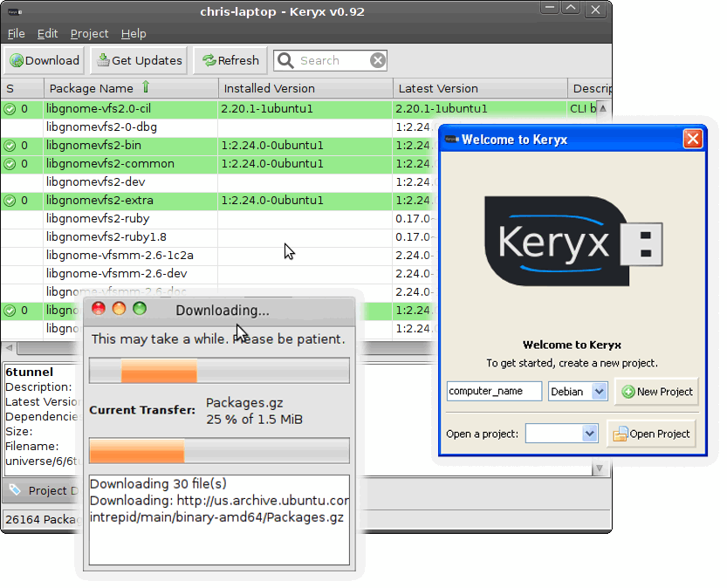Select the libgnomevfs2-0-dbg package row

(x=218, y=127)
